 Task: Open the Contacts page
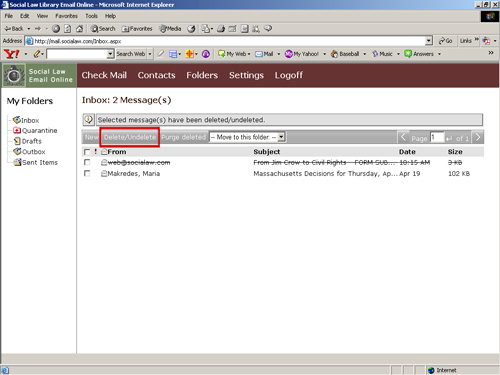pyautogui.click(x=156, y=75)
